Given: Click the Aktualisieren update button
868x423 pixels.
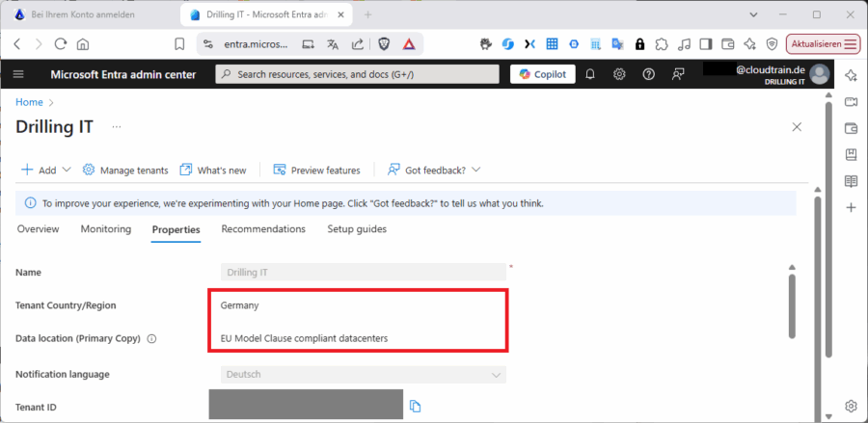Looking at the screenshot, I should click(x=824, y=44).
